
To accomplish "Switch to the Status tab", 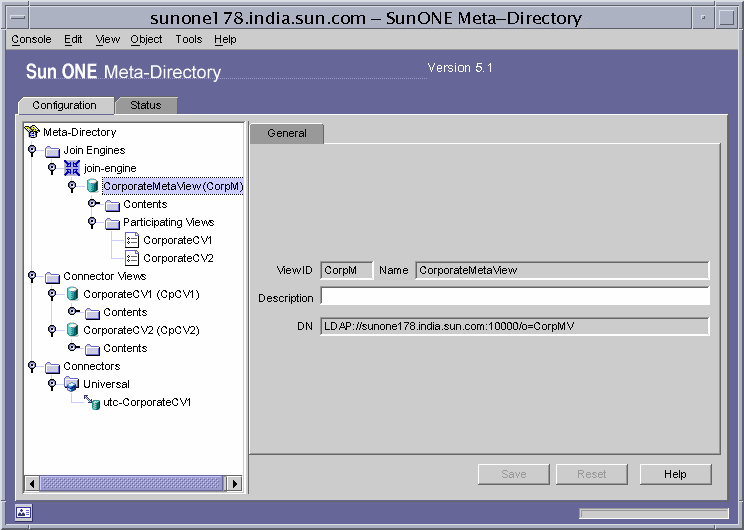I will coord(146,105).
